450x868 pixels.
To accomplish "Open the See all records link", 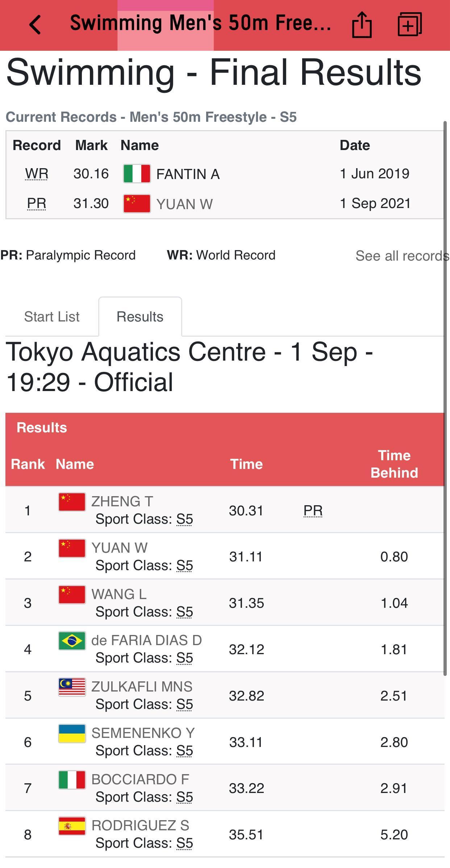I will click(401, 256).
